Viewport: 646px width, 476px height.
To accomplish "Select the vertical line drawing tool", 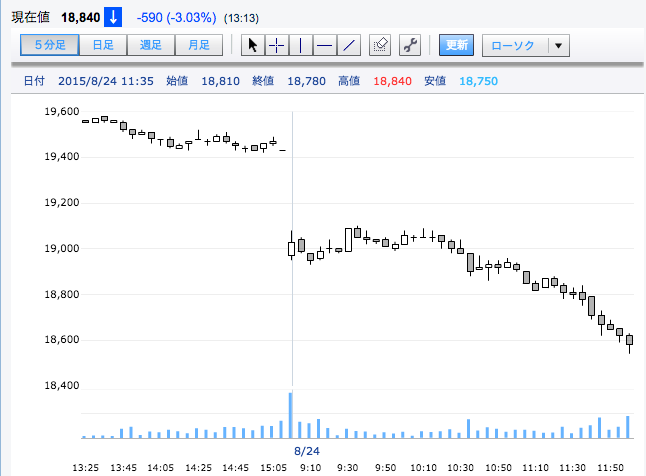I will pos(300,45).
